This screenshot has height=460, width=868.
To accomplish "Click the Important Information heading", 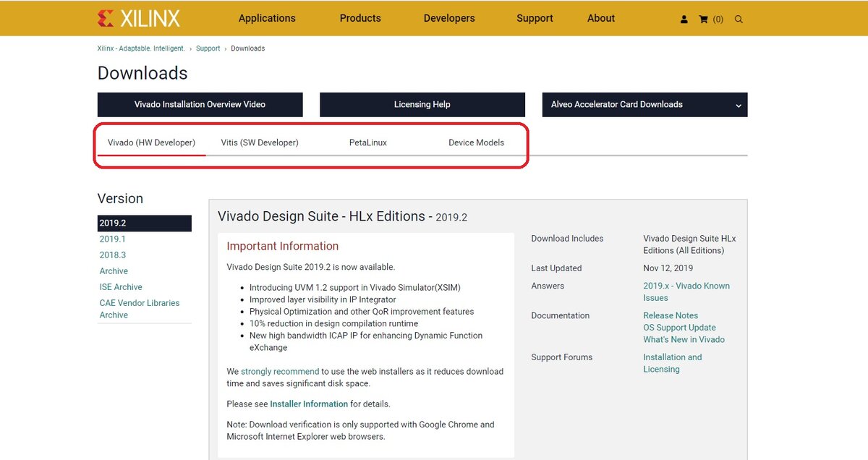I will click(283, 246).
